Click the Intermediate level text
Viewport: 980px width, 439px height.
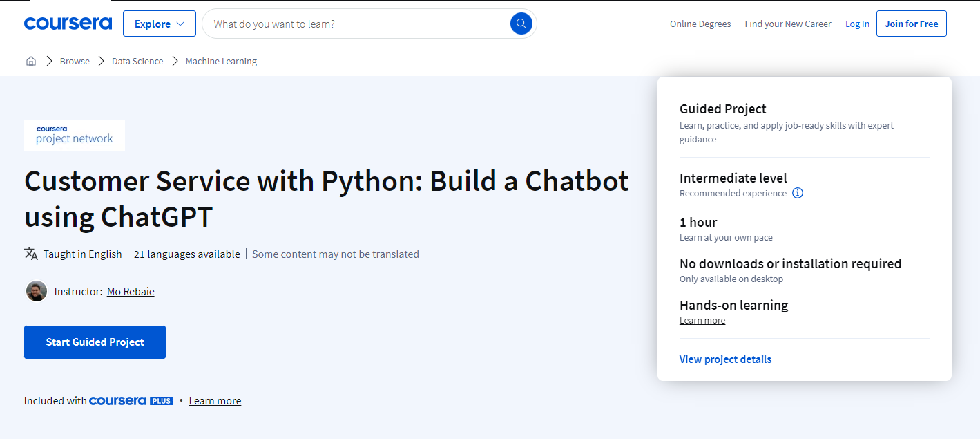coord(733,178)
